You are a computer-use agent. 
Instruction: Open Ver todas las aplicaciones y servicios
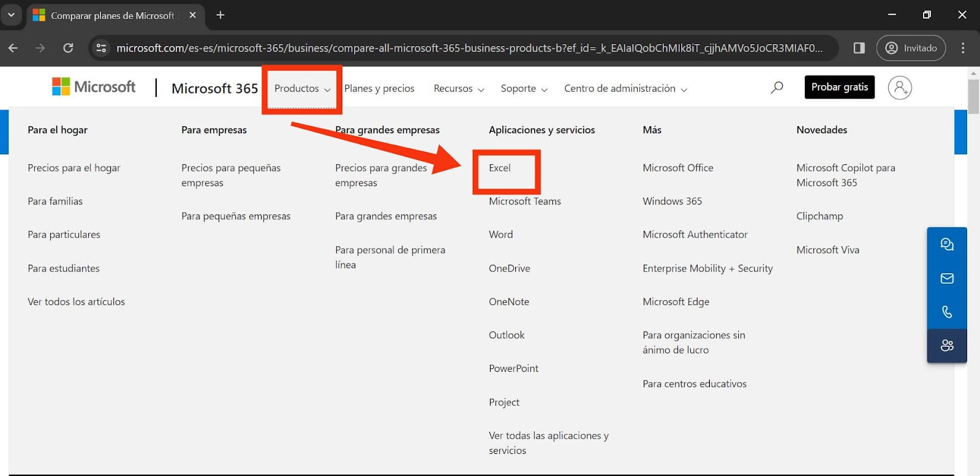click(x=548, y=443)
